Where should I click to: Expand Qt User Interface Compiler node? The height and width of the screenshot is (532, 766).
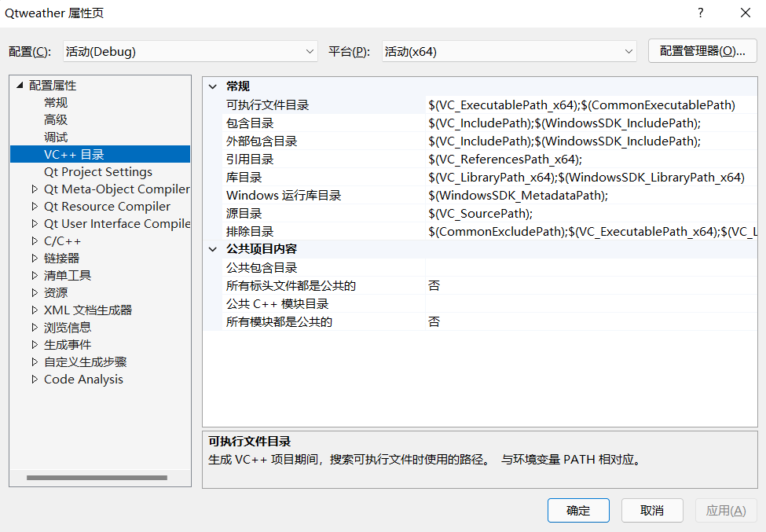click(35, 224)
